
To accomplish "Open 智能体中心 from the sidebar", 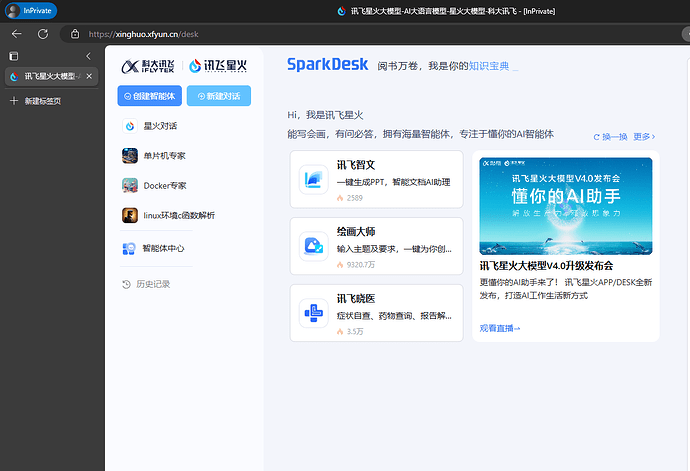I will pyautogui.click(x=163, y=249).
